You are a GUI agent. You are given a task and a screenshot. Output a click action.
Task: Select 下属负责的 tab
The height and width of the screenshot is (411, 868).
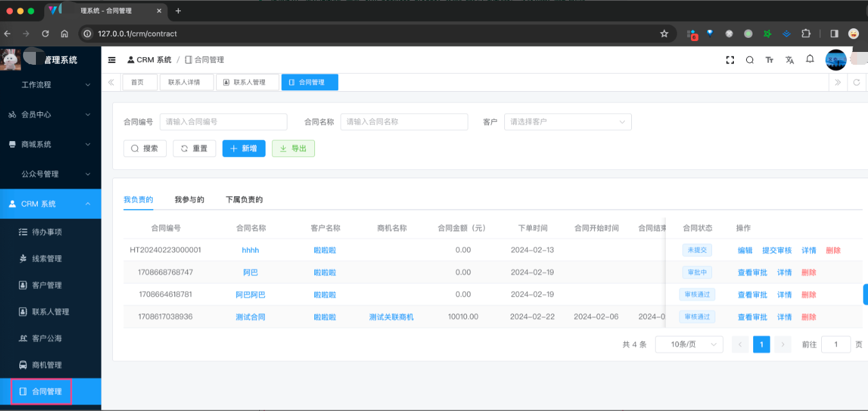coord(244,199)
